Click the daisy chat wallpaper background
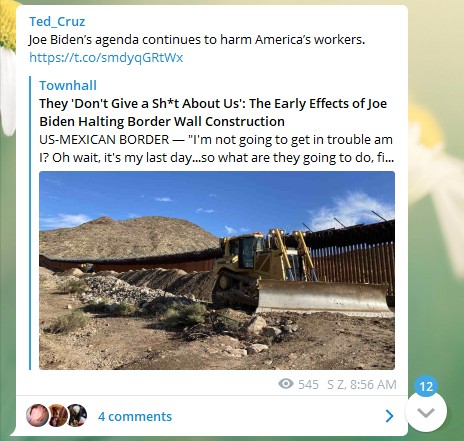The width and height of the screenshot is (464, 441). click(436, 167)
